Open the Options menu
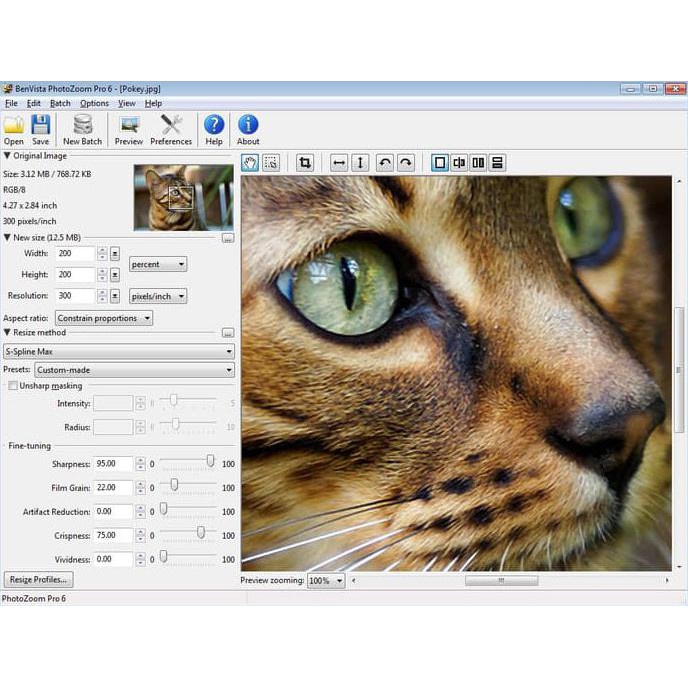The image size is (688, 688). 94,104
